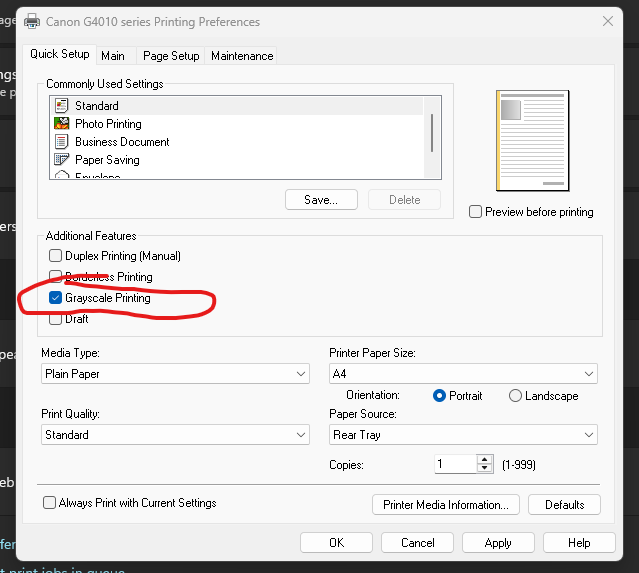Enable Duplex Printing (Manual) checkbox
The image size is (639, 573).
click(x=55, y=256)
